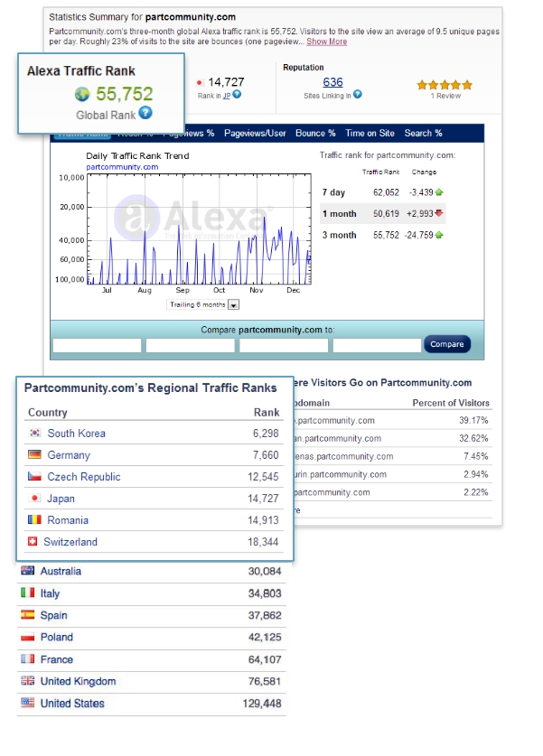Click the help icon next to Rank in JP
The width and height of the screenshot is (543, 756).
(x=238, y=94)
